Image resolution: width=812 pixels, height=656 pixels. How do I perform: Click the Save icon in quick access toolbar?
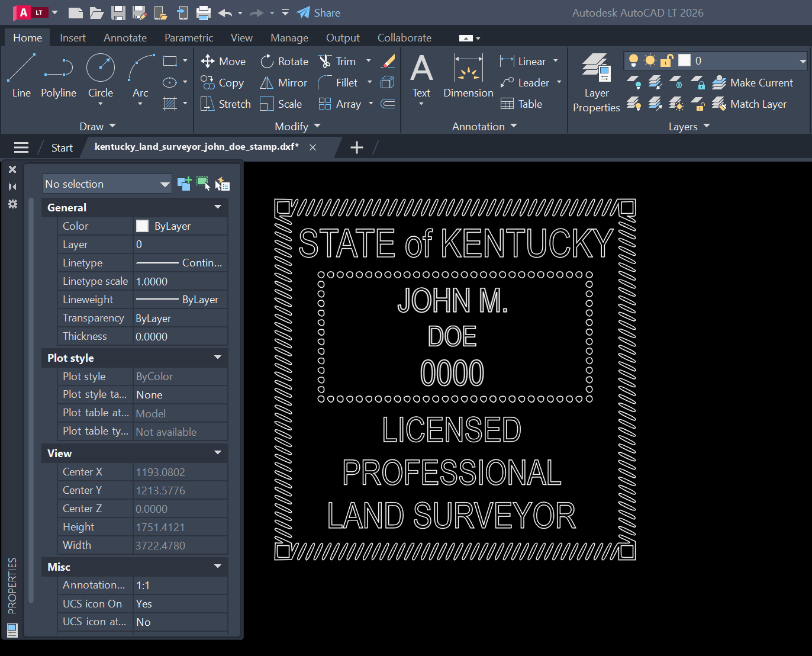[118, 12]
